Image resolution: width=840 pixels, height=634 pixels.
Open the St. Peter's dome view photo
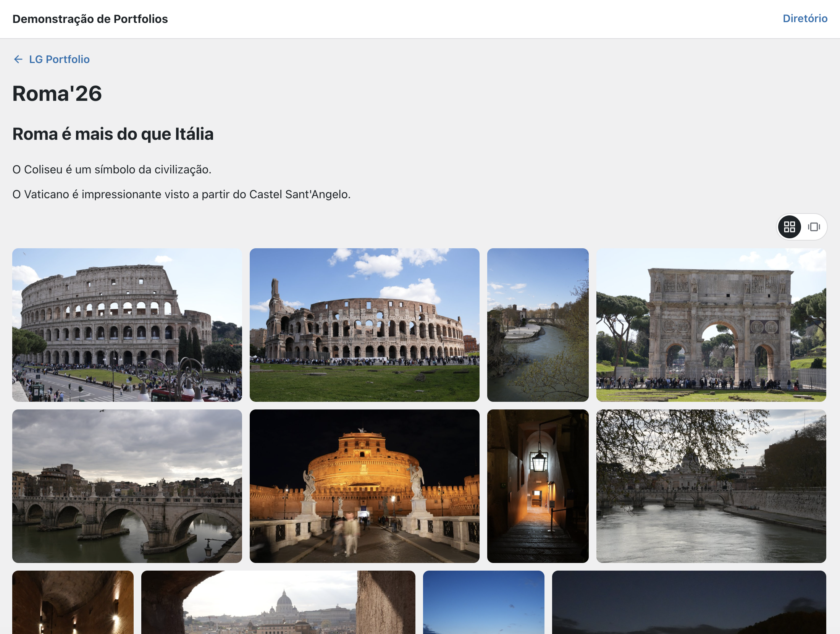(x=278, y=602)
